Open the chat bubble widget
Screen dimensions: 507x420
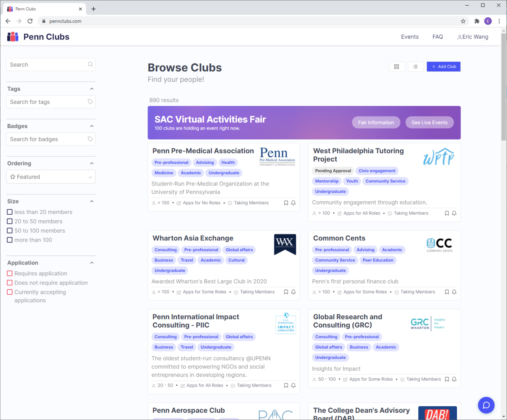pos(486,405)
